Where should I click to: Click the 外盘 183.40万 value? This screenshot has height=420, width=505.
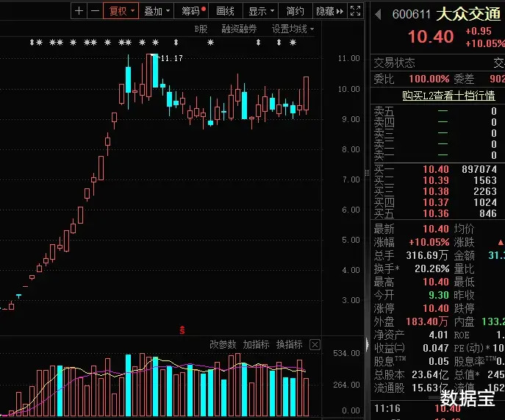click(x=427, y=321)
